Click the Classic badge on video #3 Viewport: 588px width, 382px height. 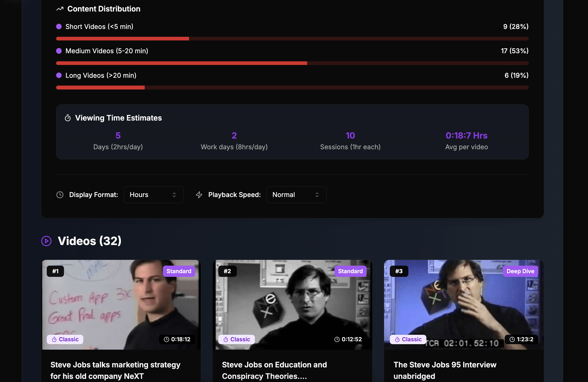[408, 339]
